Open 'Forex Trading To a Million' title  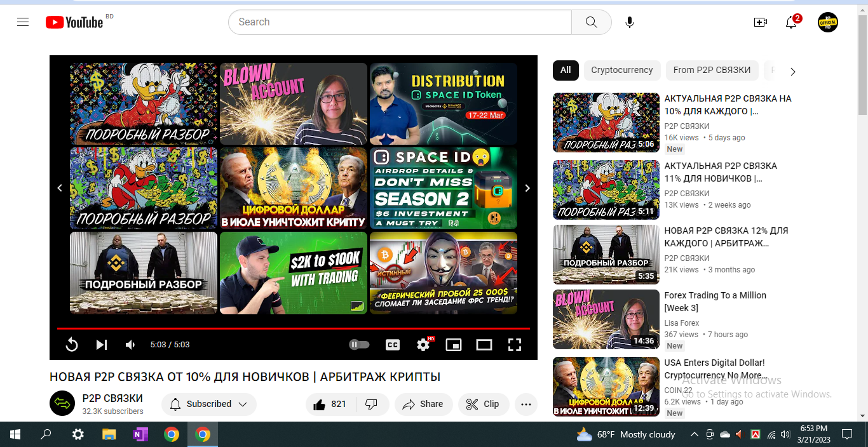click(x=715, y=302)
